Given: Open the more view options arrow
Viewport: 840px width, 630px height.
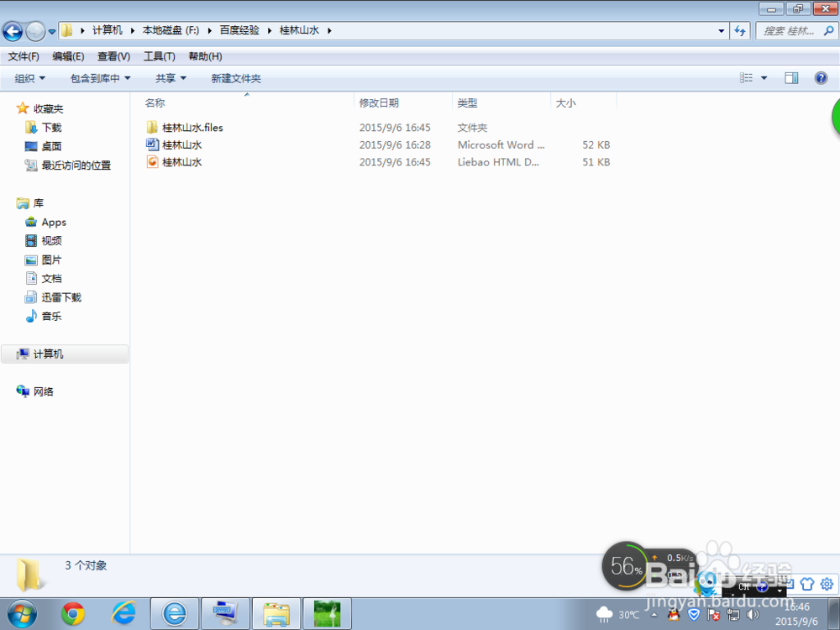Looking at the screenshot, I should (x=764, y=78).
